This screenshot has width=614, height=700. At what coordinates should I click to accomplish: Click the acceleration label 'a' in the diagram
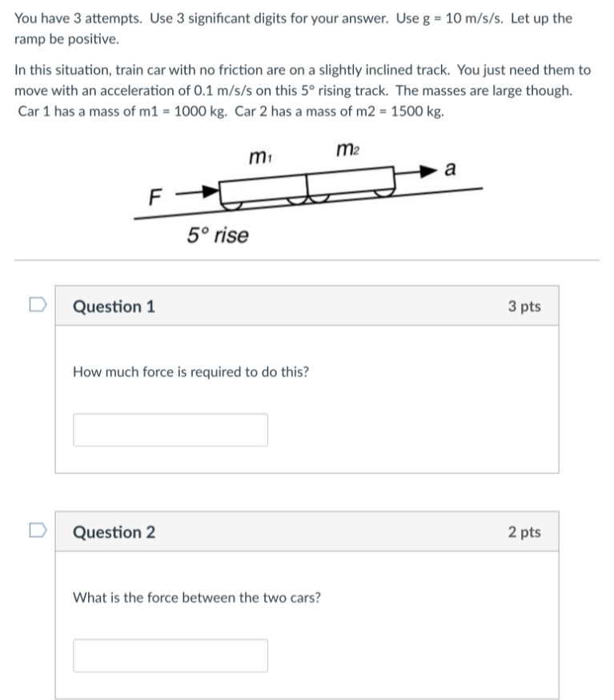click(x=450, y=169)
